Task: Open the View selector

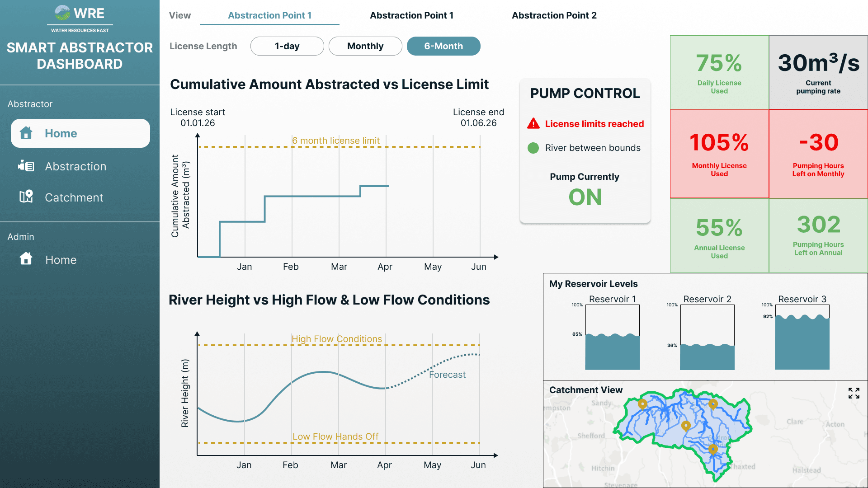Action: (x=179, y=15)
